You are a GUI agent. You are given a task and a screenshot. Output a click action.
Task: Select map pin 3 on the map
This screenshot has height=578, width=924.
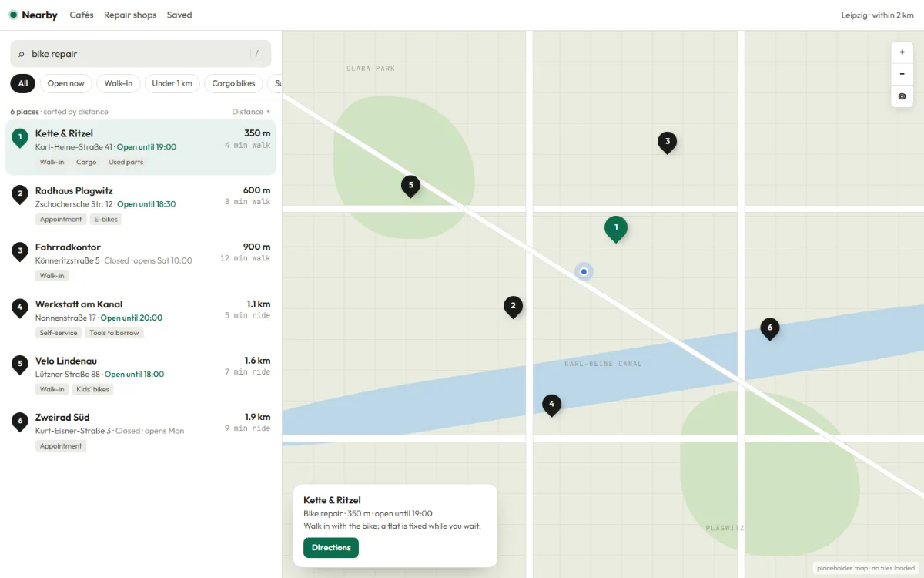coord(667,143)
